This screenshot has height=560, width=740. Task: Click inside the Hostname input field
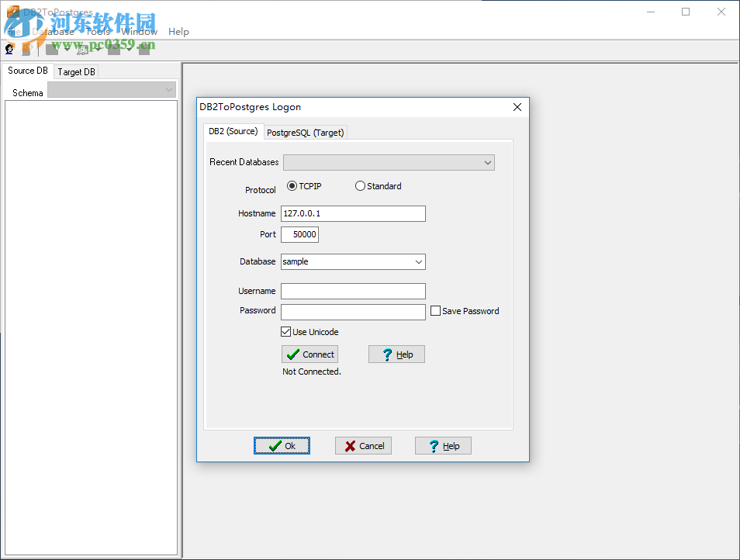[353, 213]
